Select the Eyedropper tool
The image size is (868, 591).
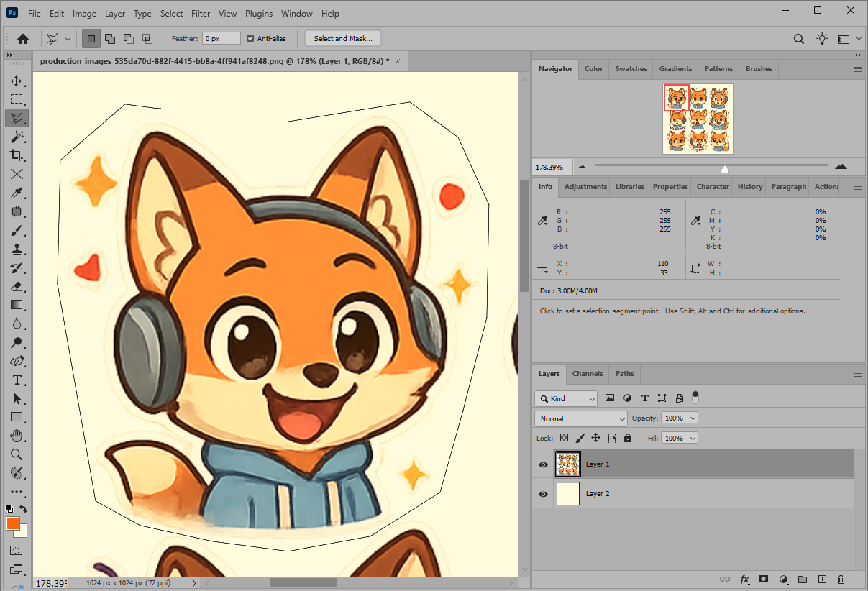point(17,193)
